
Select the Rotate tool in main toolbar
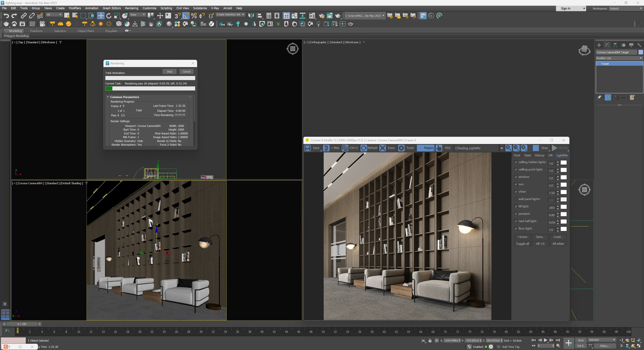point(109,15)
